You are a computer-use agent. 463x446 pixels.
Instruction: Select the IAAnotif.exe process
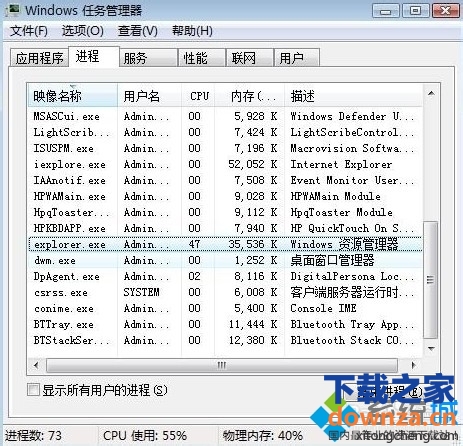click(225, 180)
